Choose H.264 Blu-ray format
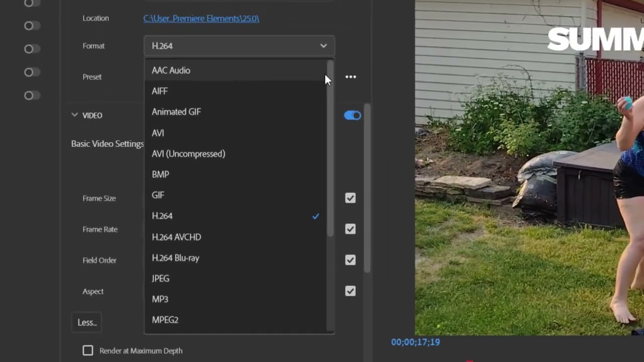Viewport: 644px width, 362px height. pos(235,258)
